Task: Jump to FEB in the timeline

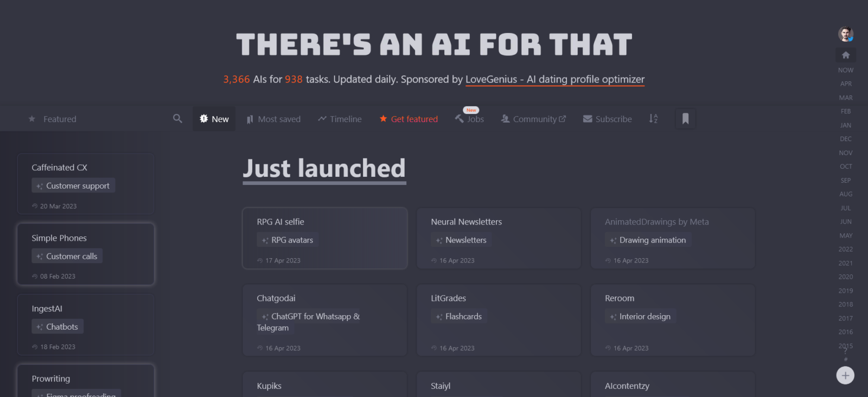Action: click(x=845, y=111)
